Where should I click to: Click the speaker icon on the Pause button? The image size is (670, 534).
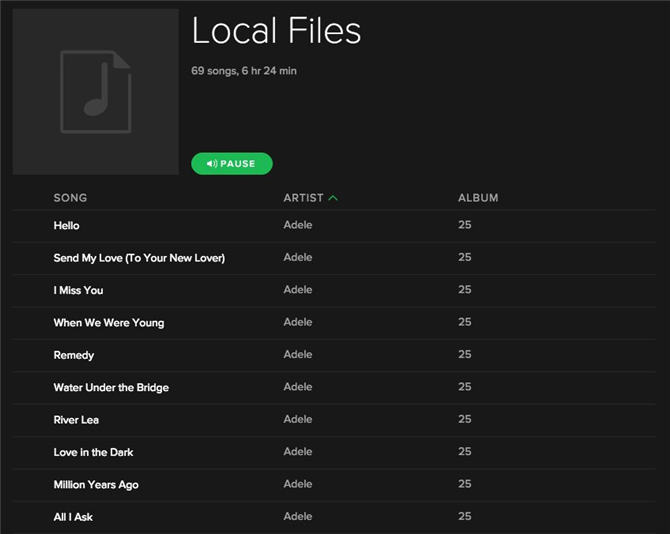point(212,164)
